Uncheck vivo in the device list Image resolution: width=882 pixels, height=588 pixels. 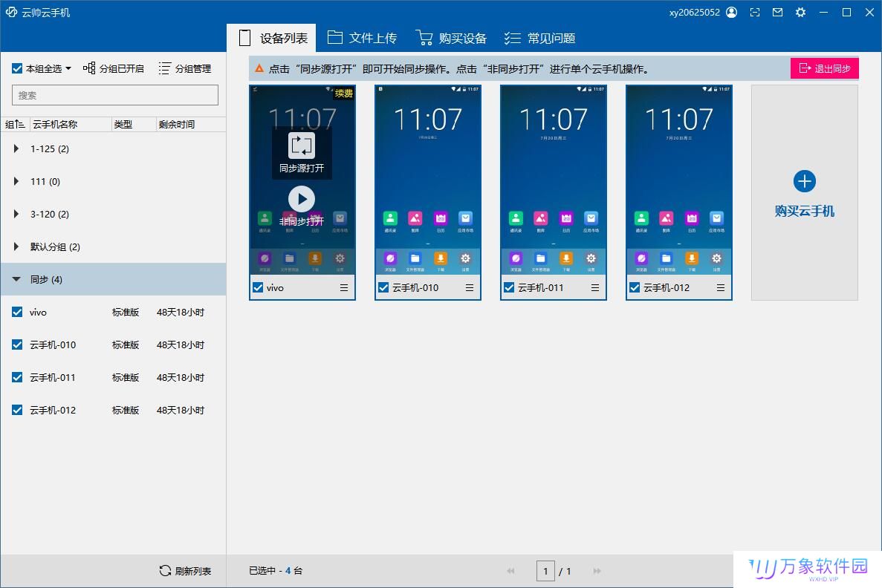(17, 312)
